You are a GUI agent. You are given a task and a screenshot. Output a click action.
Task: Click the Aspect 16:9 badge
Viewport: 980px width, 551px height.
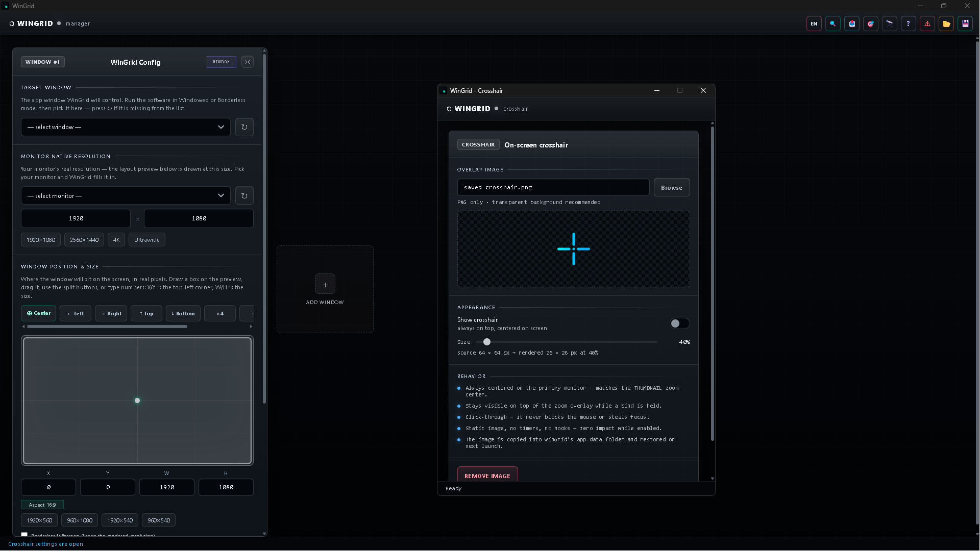point(42,505)
